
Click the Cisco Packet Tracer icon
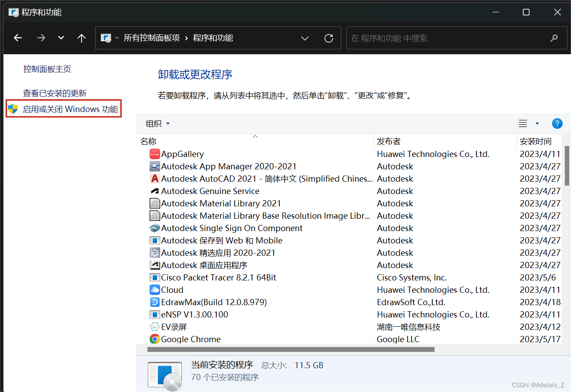coord(154,277)
